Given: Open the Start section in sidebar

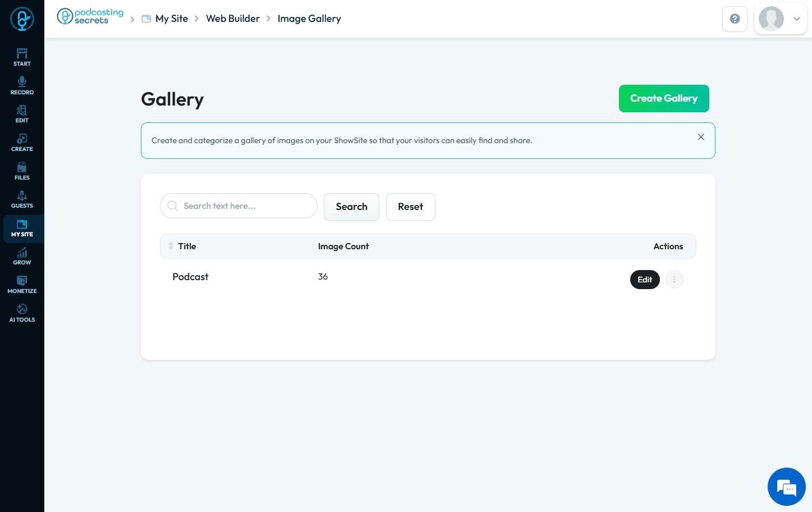Looking at the screenshot, I should tap(22, 57).
